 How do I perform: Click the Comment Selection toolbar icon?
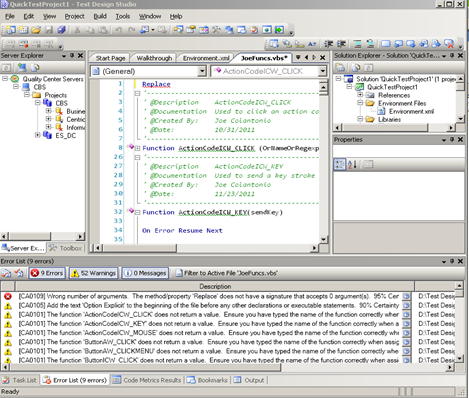click(357, 44)
